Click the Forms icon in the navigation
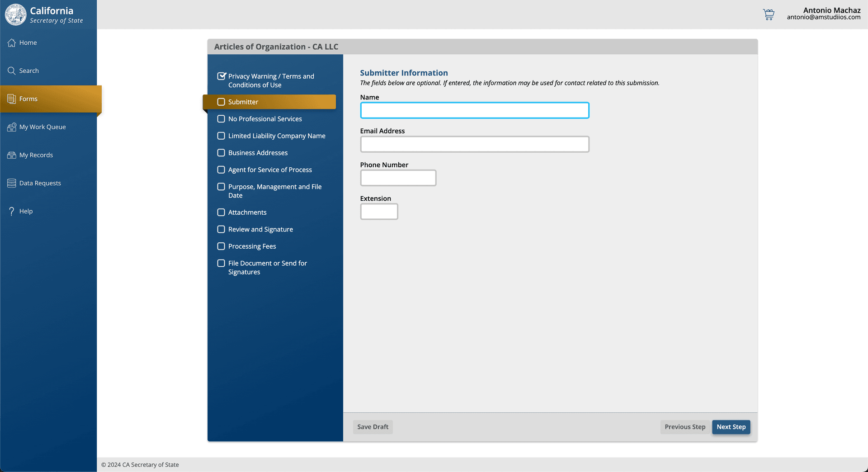Screen dimensions: 868x472 tap(11, 99)
